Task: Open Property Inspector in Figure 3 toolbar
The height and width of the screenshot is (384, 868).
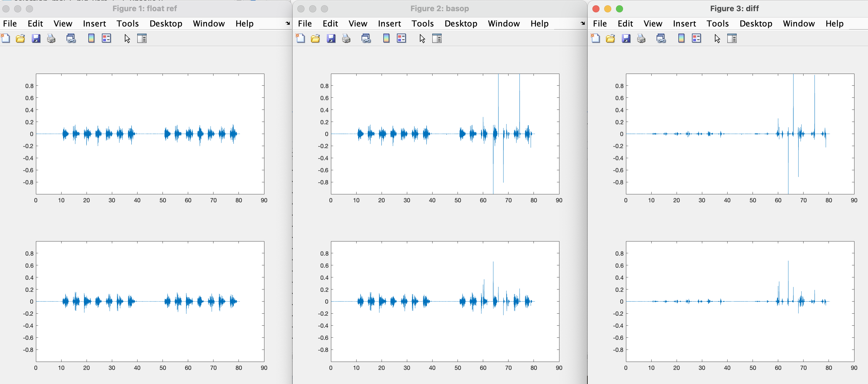Action: (x=732, y=39)
